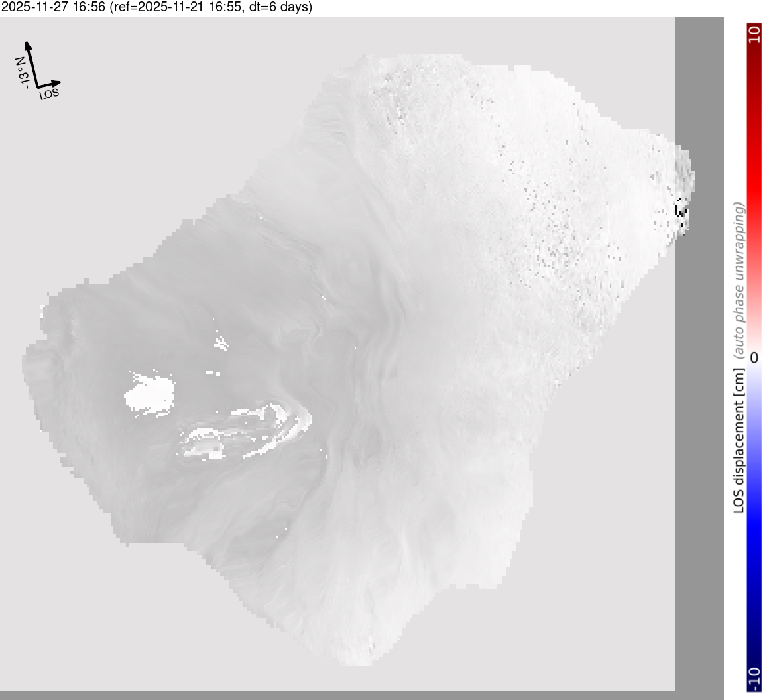
Task: Click the LOS direction arrow label
Action: click(x=49, y=93)
